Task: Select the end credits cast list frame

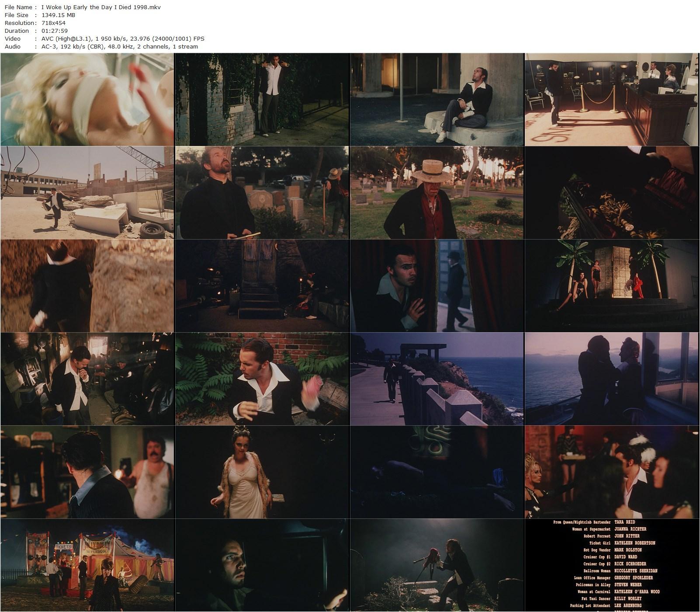Action: click(612, 565)
